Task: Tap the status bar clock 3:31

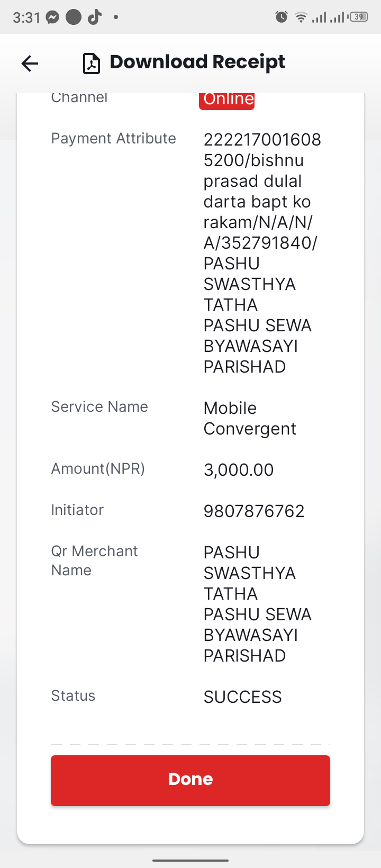Action: pos(26,17)
